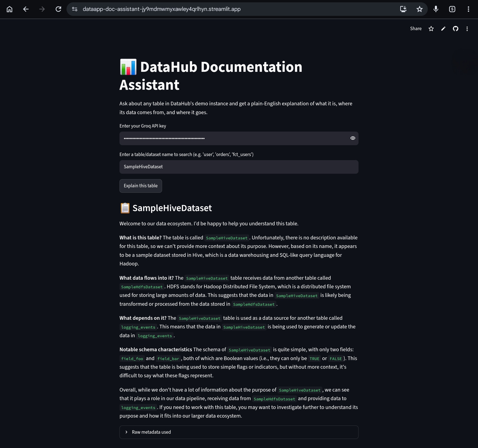Open the tab switcher showing 5 tabs
The width and height of the screenshot is (478, 448).
click(x=452, y=9)
